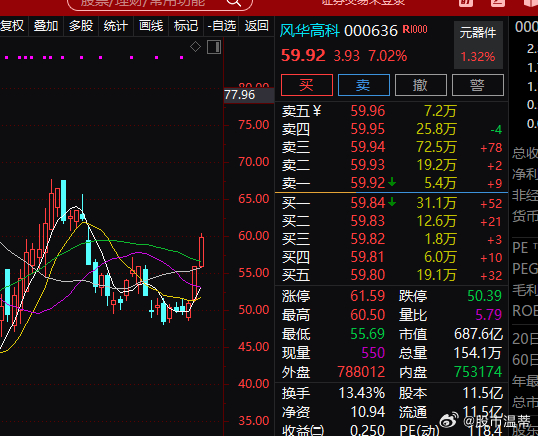Select 买二 price 59.83
Viewport: 538px width, 436px height.
pyautogui.click(x=368, y=221)
